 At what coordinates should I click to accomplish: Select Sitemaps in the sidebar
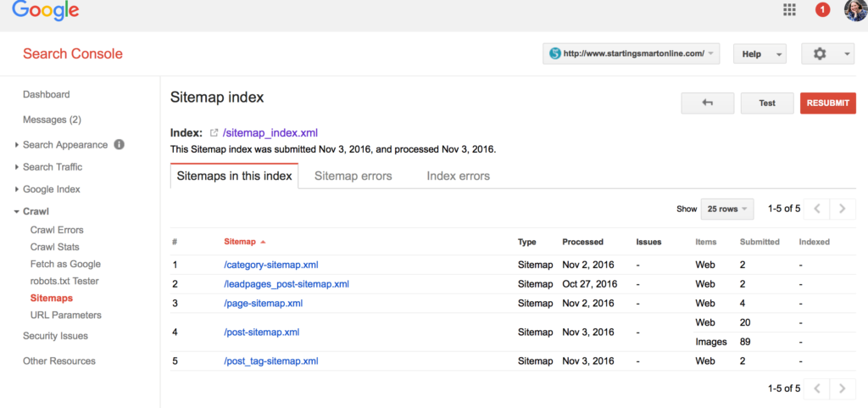[52, 298]
